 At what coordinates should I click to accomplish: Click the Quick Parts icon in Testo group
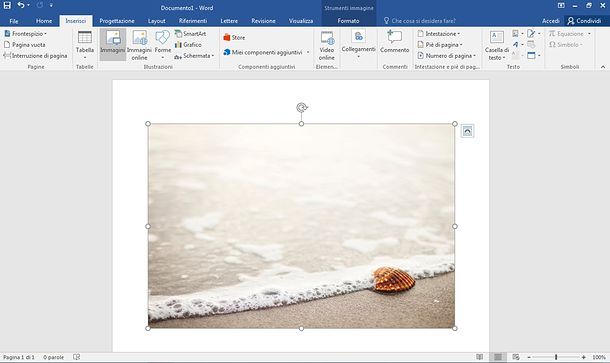point(515,33)
